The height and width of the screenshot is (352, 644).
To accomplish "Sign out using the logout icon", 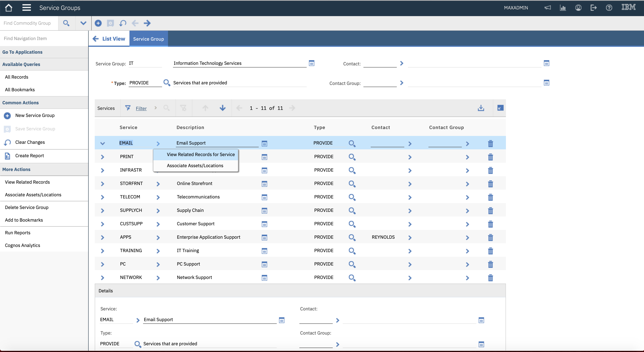I will click(x=594, y=8).
